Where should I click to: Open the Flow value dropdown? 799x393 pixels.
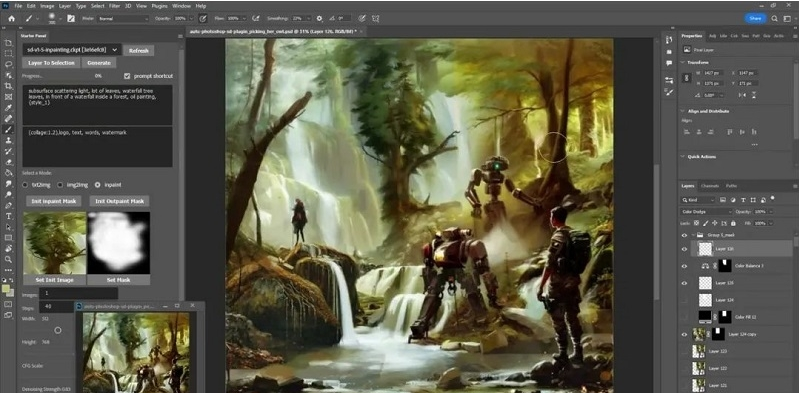click(244, 18)
